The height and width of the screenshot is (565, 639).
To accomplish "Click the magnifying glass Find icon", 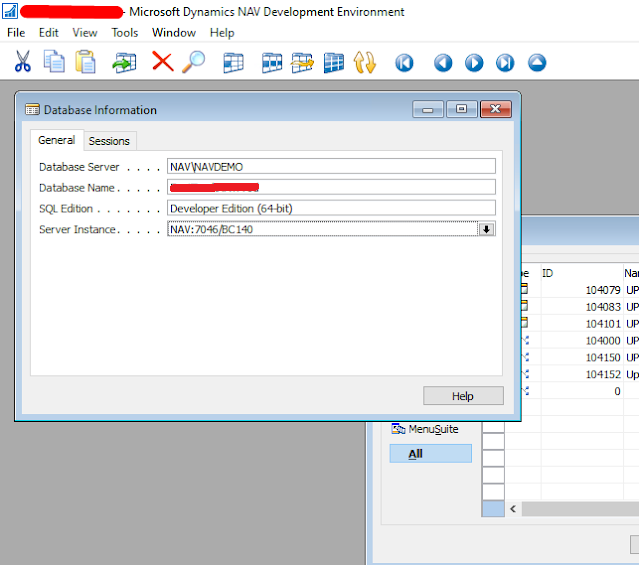I will click(194, 62).
